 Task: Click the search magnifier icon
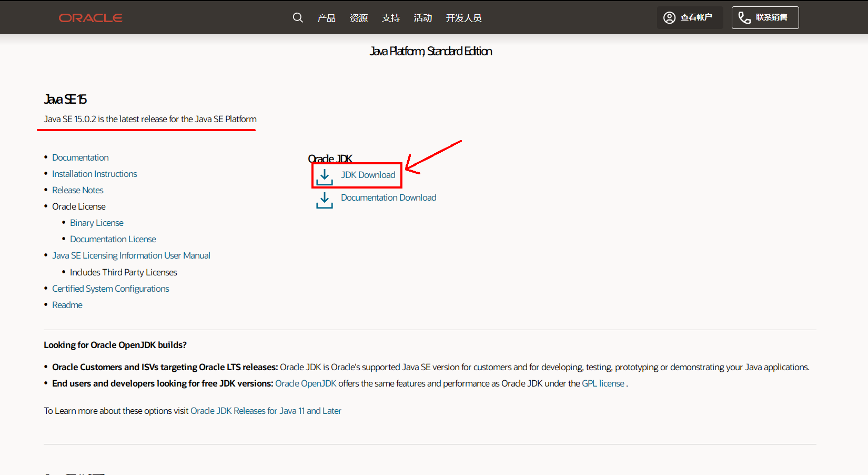pos(298,17)
